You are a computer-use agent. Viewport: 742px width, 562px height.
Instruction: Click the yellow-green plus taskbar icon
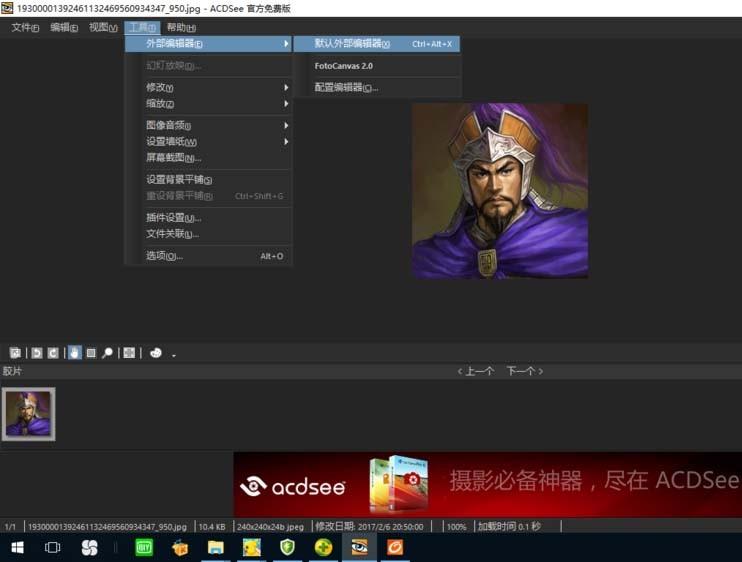click(324, 548)
